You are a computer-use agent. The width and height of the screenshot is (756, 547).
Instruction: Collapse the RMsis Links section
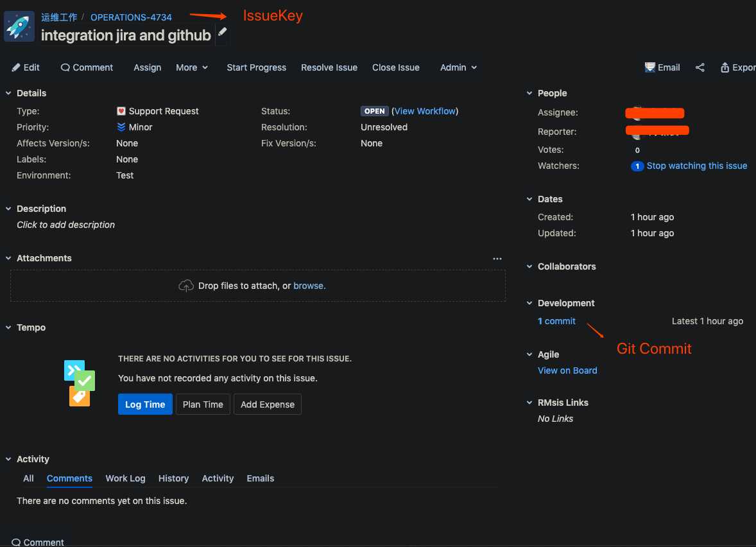(529, 403)
